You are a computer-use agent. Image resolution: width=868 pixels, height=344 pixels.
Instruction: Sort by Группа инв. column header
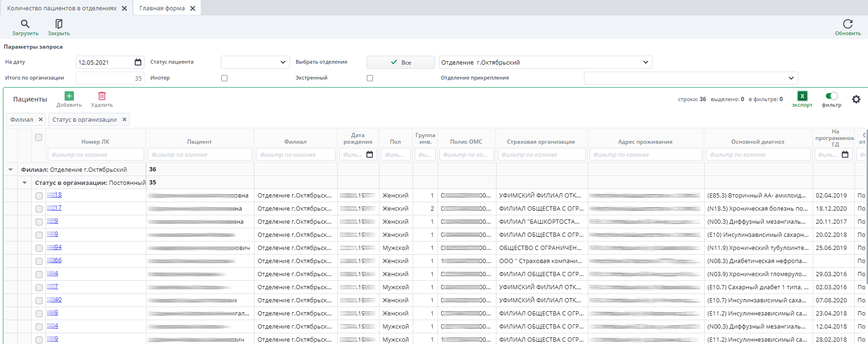click(x=425, y=139)
